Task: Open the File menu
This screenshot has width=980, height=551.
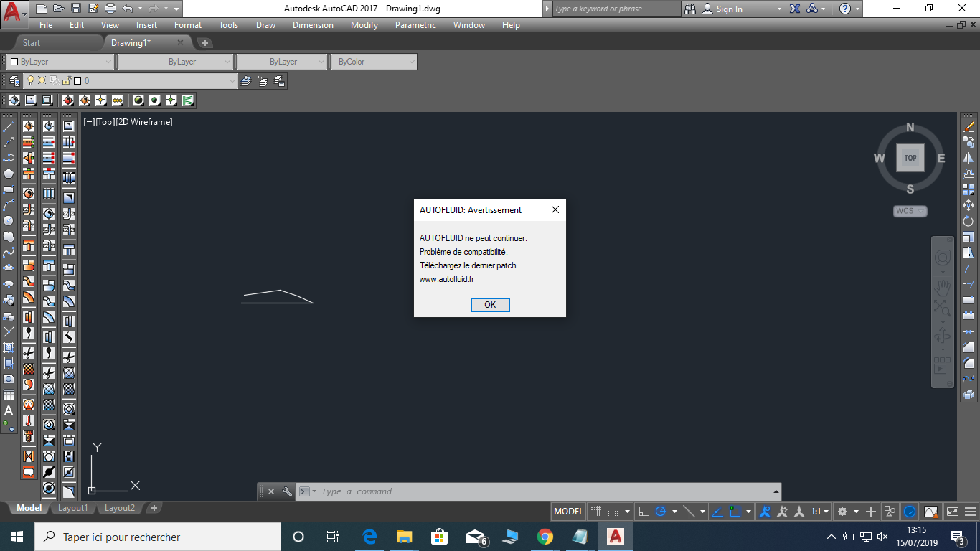Action: coord(46,25)
